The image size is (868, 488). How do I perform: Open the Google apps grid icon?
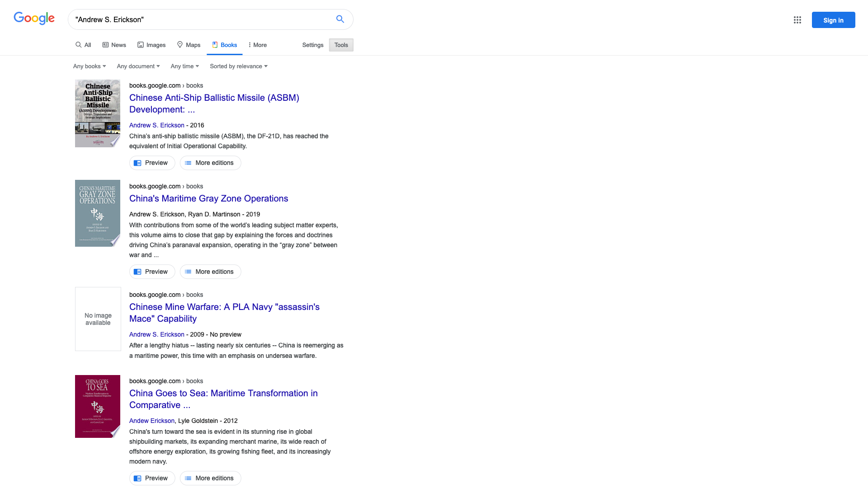[x=797, y=20]
